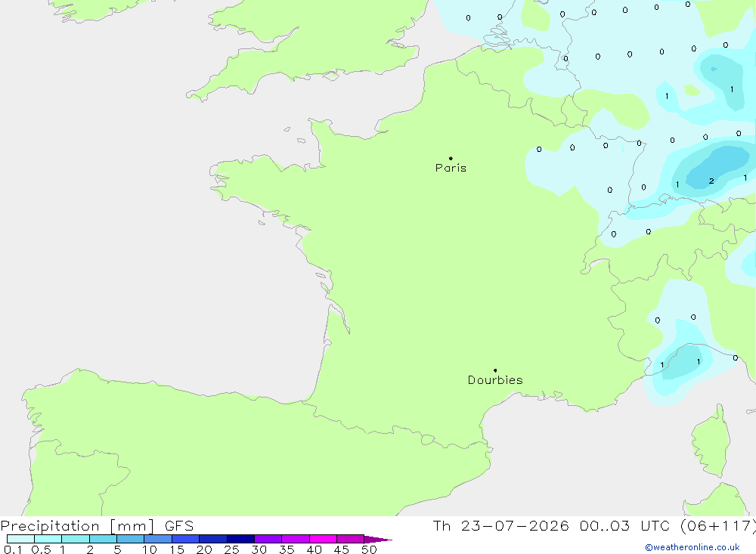Pick legend swatch between 0.5 and 1

[48, 539]
